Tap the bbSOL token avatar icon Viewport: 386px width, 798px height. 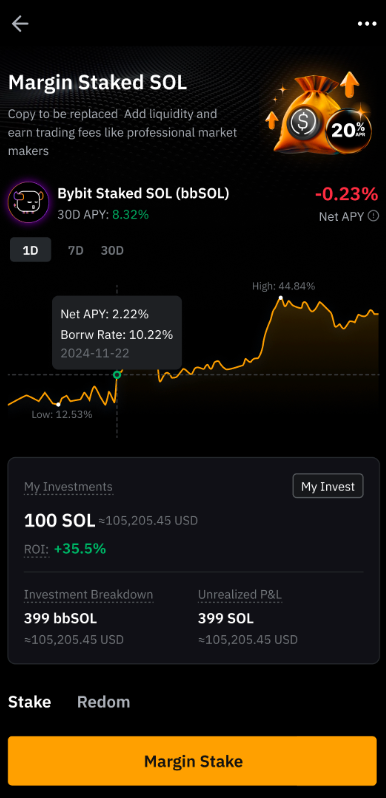pyautogui.click(x=29, y=202)
